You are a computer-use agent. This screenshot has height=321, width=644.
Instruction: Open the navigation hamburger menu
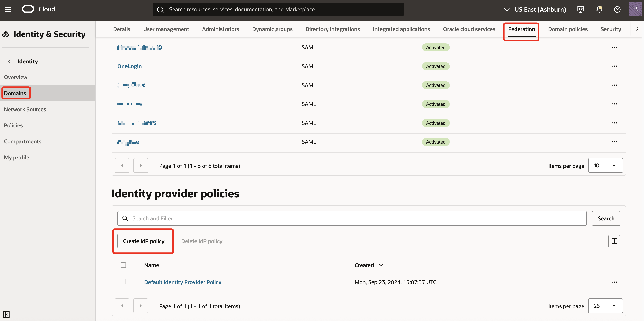pos(8,9)
